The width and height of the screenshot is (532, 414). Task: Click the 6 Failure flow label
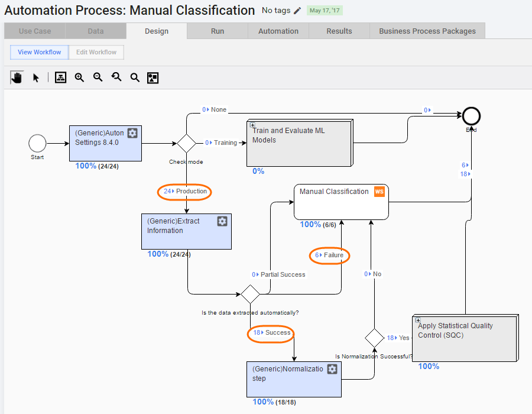click(329, 255)
